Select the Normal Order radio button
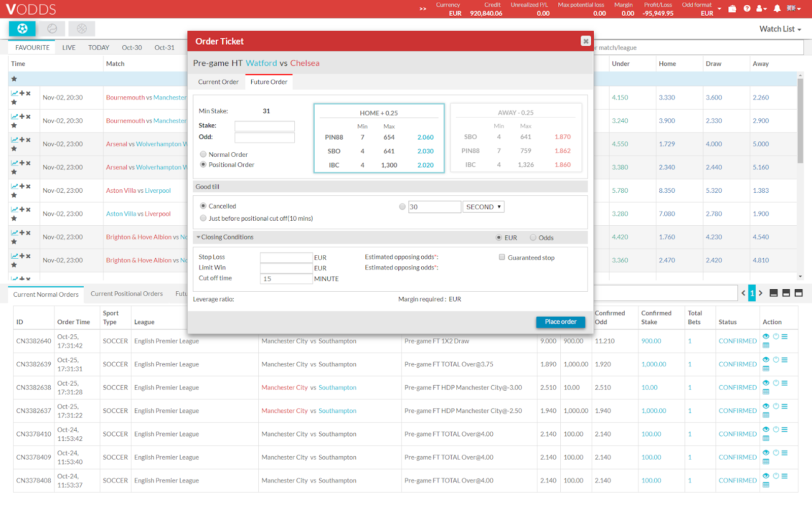812x517 pixels. point(203,154)
